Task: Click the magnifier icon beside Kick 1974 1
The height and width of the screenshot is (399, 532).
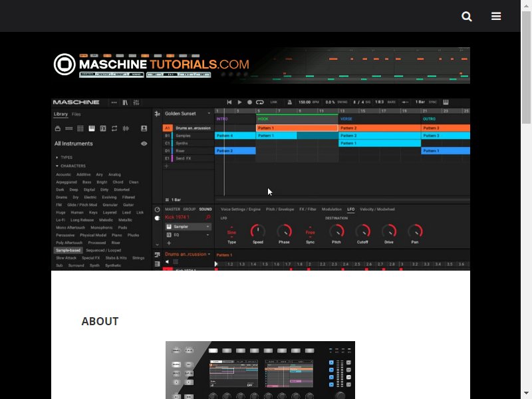Action: pos(208,217)
